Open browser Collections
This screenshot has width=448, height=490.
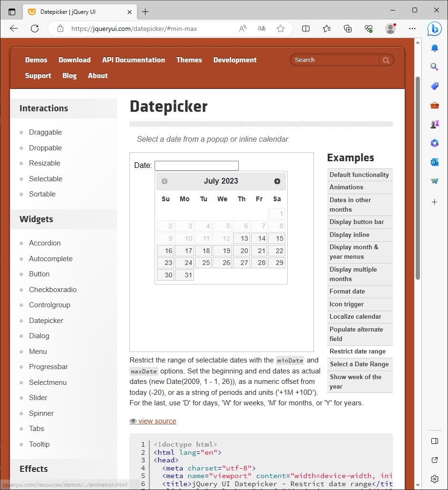pos(348,29)
